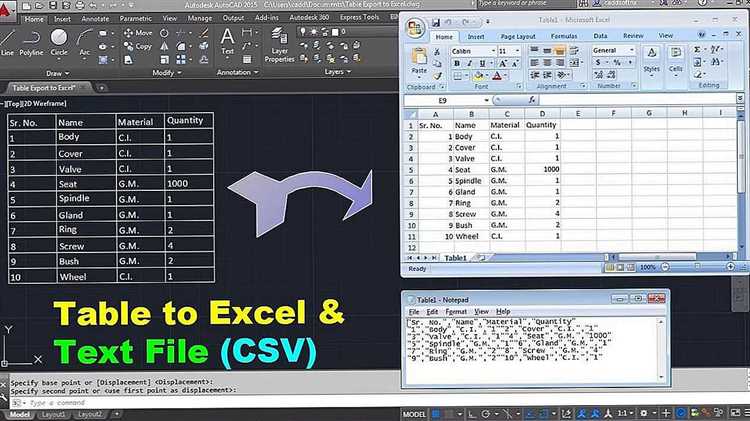750x421 pixels.
Task: Click the Table1 sheet tab in Excel
Action: (x=455, y=257)
